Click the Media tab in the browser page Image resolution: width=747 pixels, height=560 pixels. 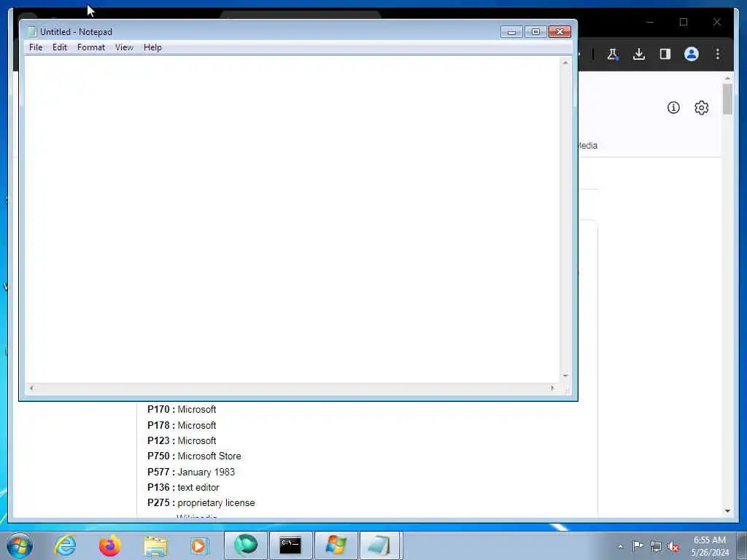588,146
